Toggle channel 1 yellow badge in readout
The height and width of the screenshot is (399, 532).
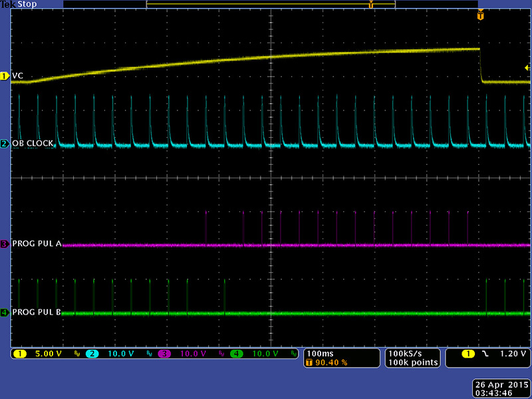[18, 354]
